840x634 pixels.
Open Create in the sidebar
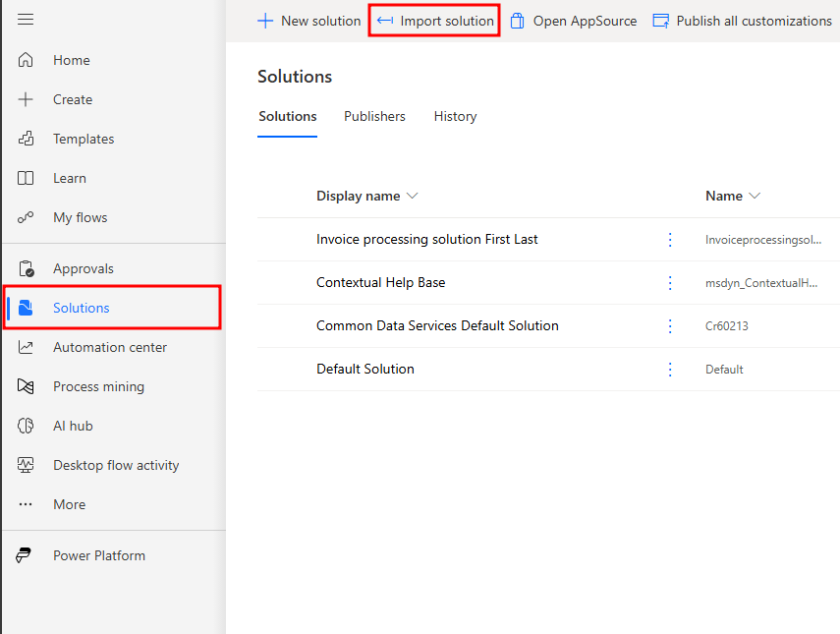pyautogui.click(x=73, y=99)
